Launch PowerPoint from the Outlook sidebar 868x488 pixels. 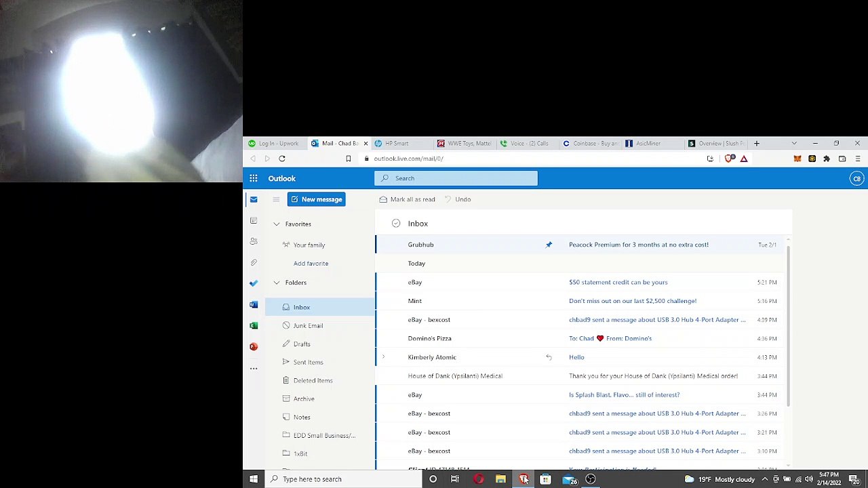[x=254, y=346]
